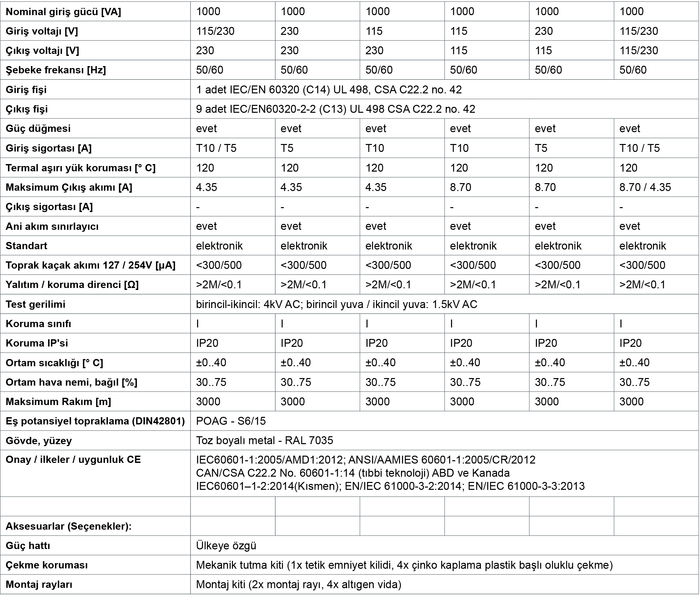Select 'Toprak kaçak akımı 127 / 254V [µA]' label
The width and height of the screenshot is (700, 598).
[90, 265]
